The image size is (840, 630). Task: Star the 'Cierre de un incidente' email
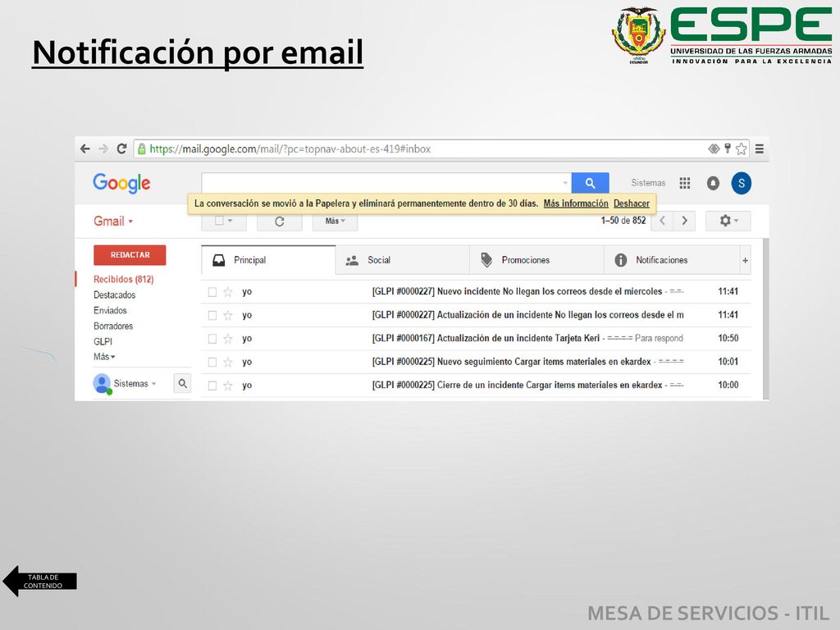coord(228,386)
